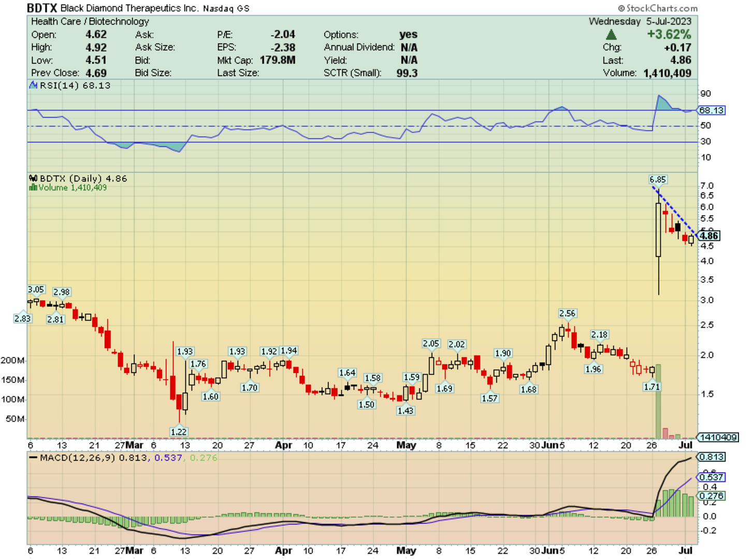Image resolution: width=754 pixels, height=560 pixels.
Task: Click the P/E -2.04 value
Action: point(283,35)
